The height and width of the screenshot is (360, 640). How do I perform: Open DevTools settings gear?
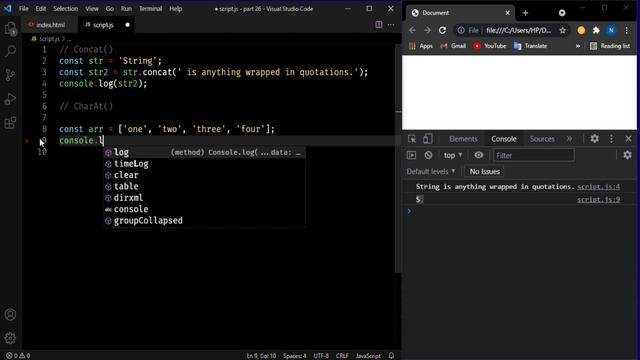tap(595, 139)
